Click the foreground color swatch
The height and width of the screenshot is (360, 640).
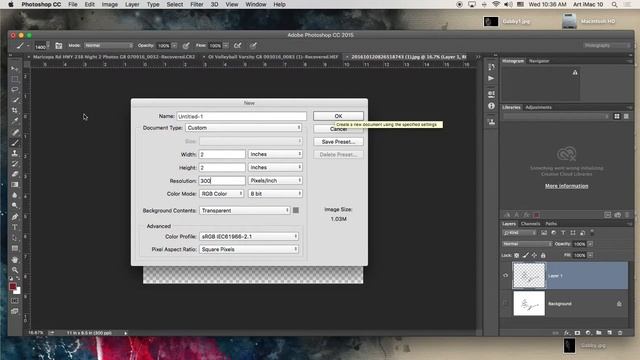[13, 286]
